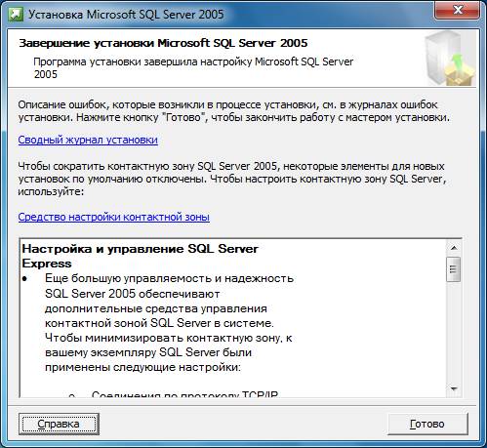Click the empty scrollbar track below thumb

[x=454, y=332]
